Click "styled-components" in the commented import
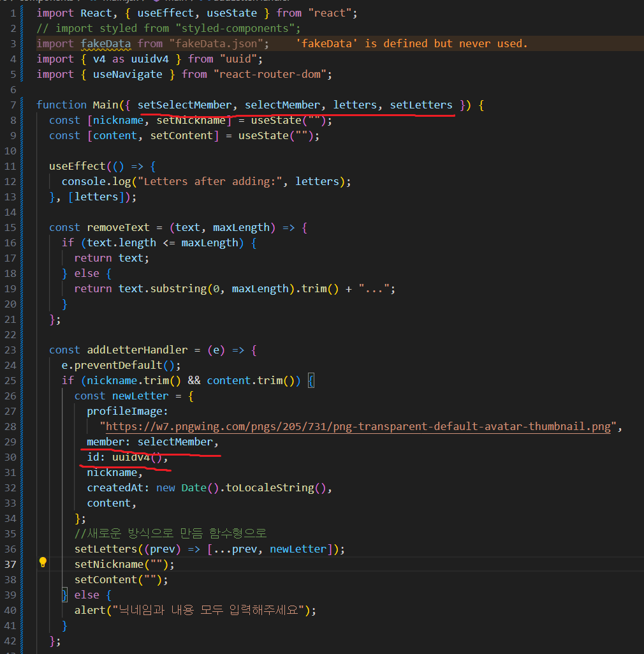 (x=235, y=28)
